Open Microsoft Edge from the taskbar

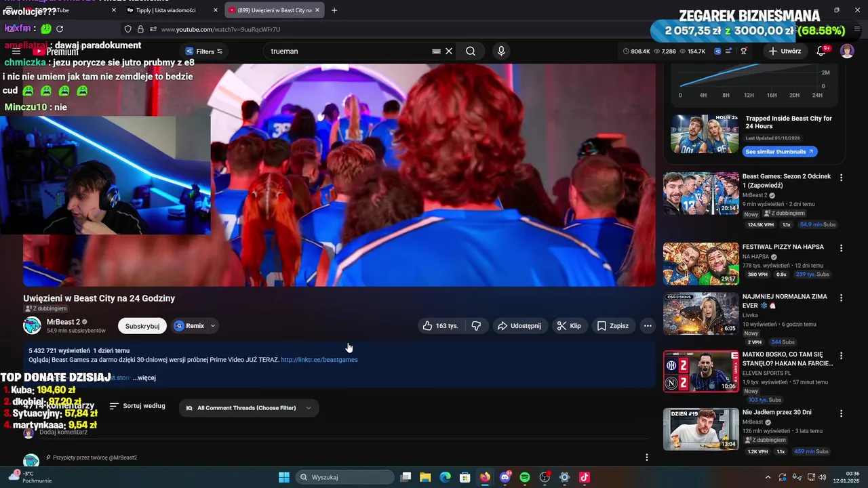pos(445,477)
